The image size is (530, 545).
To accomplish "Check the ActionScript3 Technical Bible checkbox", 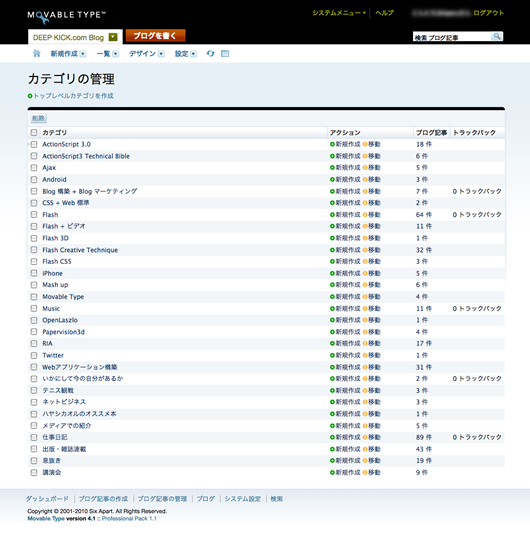I will point(34,156).
